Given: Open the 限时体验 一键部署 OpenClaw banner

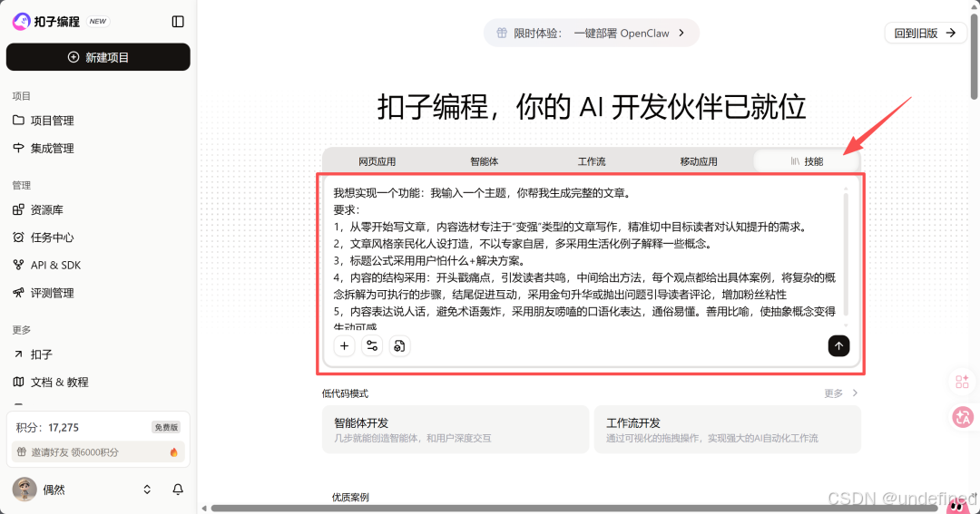Looking at the screenshot, I should 592,34.
